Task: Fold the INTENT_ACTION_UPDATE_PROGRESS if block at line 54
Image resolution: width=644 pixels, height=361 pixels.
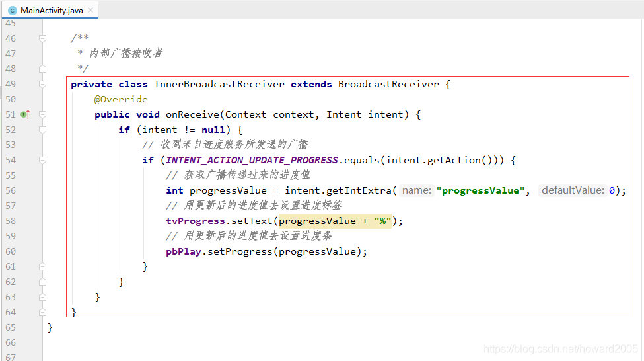Action: pyautogui.click(x=42, y=160)
